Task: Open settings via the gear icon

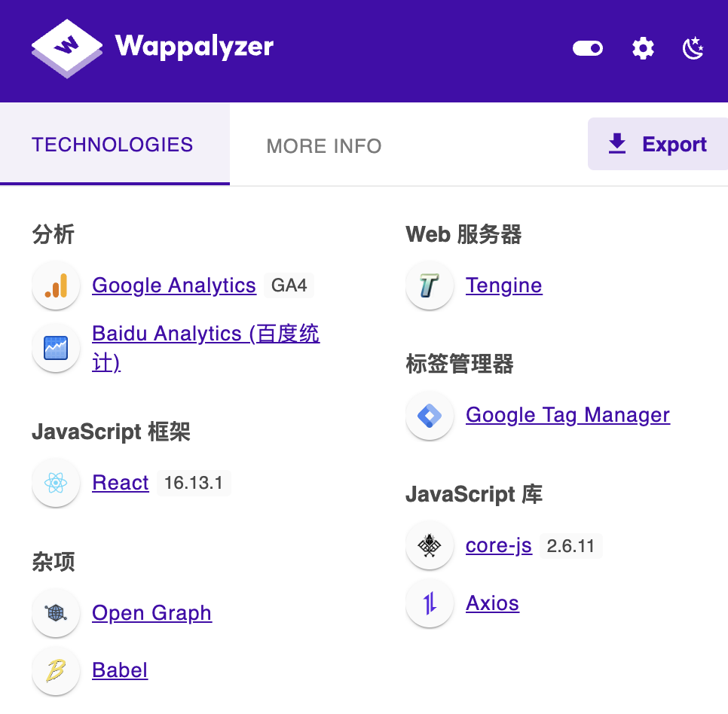Action: click(x=643, y=48)
